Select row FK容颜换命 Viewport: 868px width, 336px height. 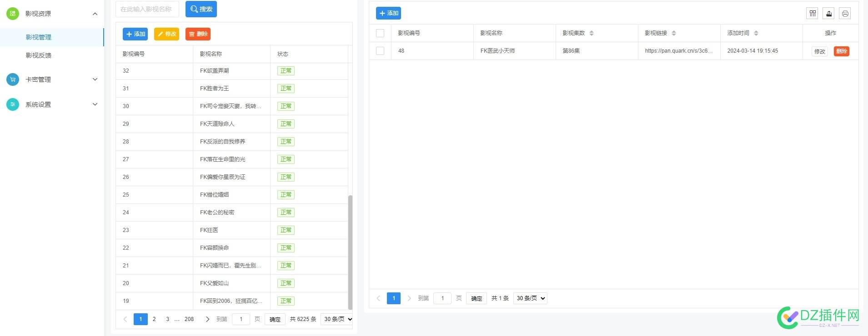pos(232,248)
